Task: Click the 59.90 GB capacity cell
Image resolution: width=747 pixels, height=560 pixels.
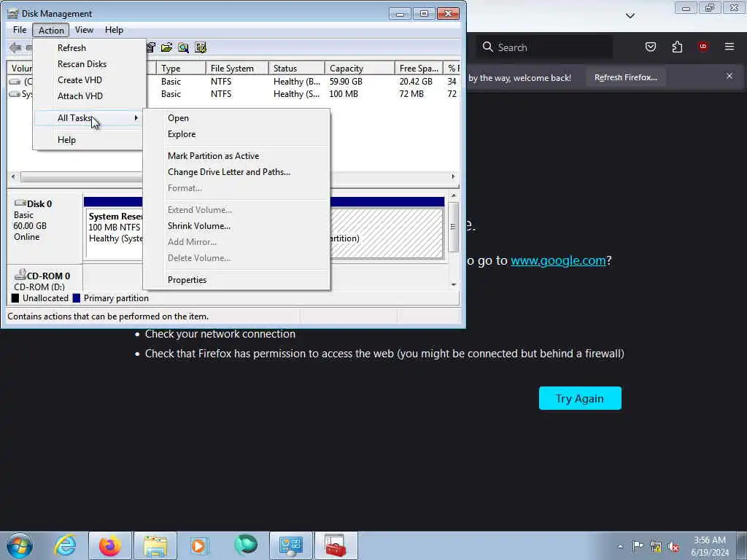Action: 346,82
